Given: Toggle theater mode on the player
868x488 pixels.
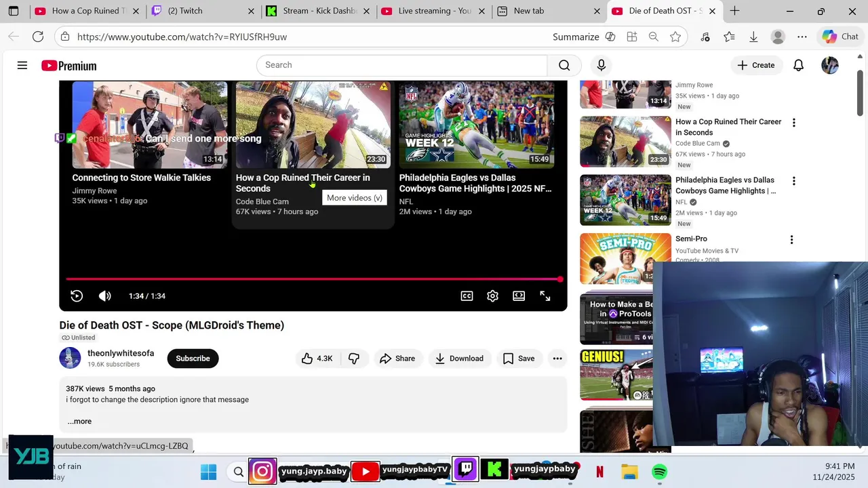Looking at the screenshot, I should click(519, 296).
